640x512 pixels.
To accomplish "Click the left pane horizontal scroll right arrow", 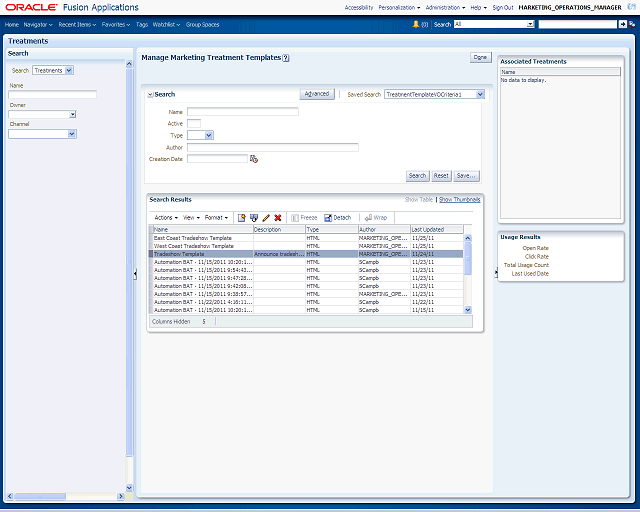I will (x=120, y=496).
